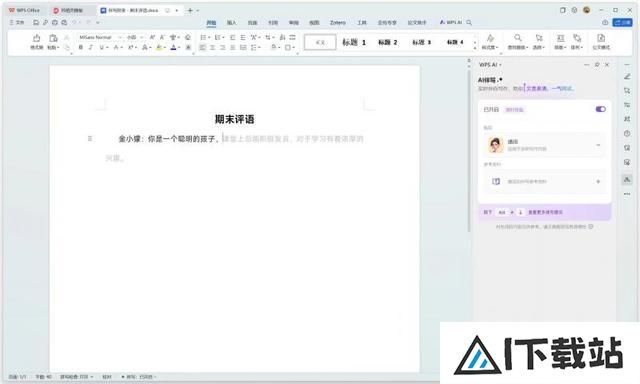Open the font size dropdown
The width and height of the screenshot is (640, 384).
142,37
